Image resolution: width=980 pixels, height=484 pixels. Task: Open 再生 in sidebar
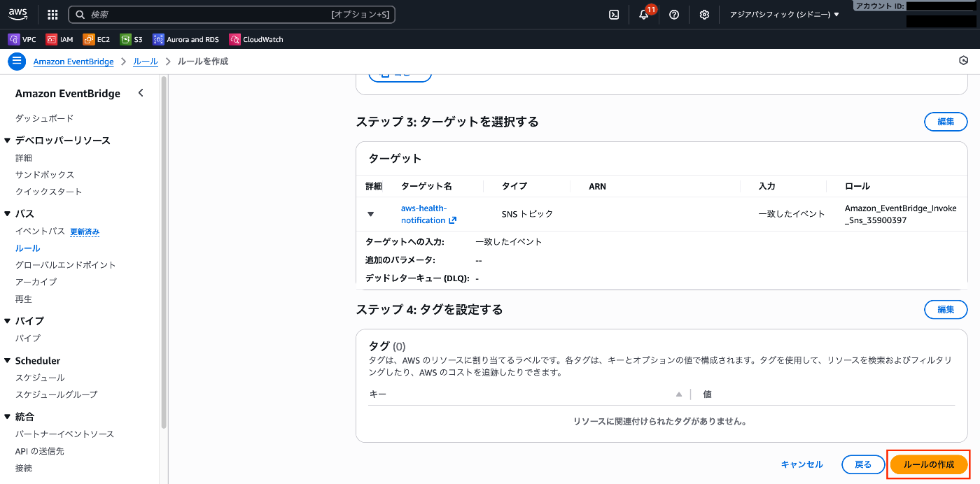(24, 299)
